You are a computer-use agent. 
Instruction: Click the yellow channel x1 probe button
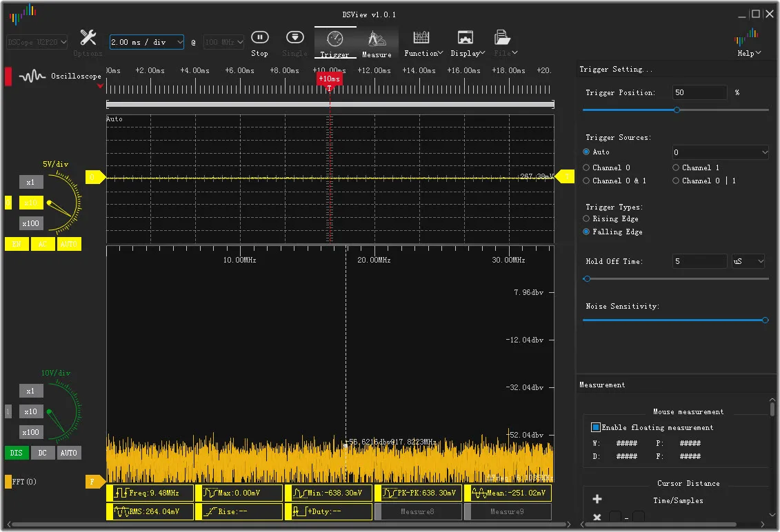(30, 182)
